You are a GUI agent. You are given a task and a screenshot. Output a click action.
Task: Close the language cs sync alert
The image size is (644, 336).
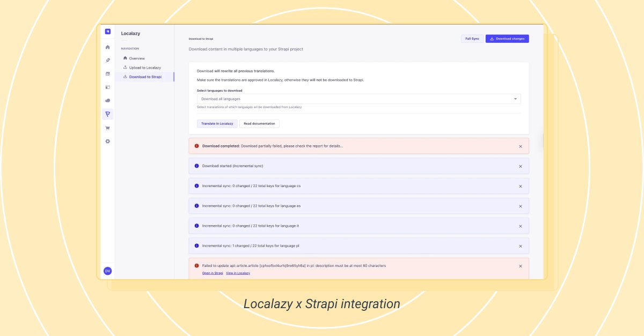coord(520,186)
